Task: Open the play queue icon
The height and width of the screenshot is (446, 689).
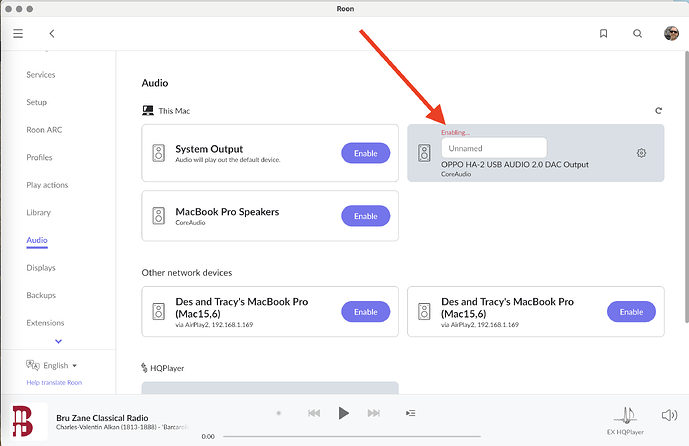Action: (x=410, y=413)
